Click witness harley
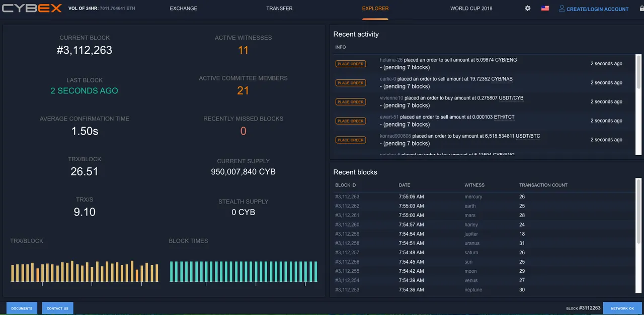Image resolution: width=644 pixels, height=315 pixels. pyautogui.click(x=471, y=225)
